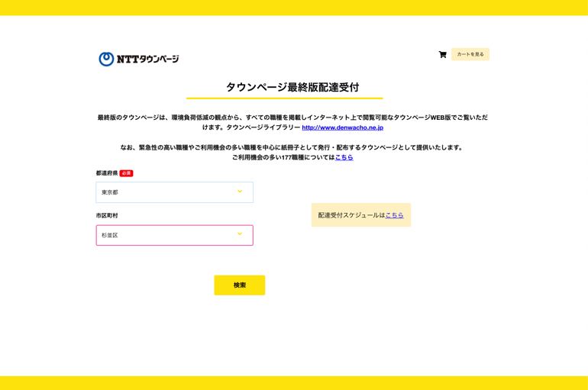Click the NTT circular blue logo icon
This screenshot has height=390, width=588.
coord(106,59)
